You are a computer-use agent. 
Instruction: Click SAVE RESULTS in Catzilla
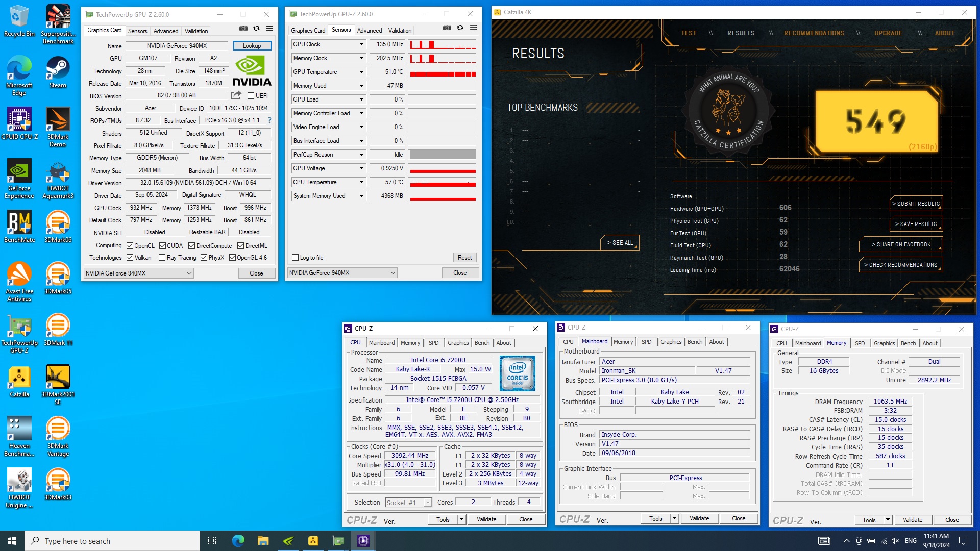coord(917,224)
